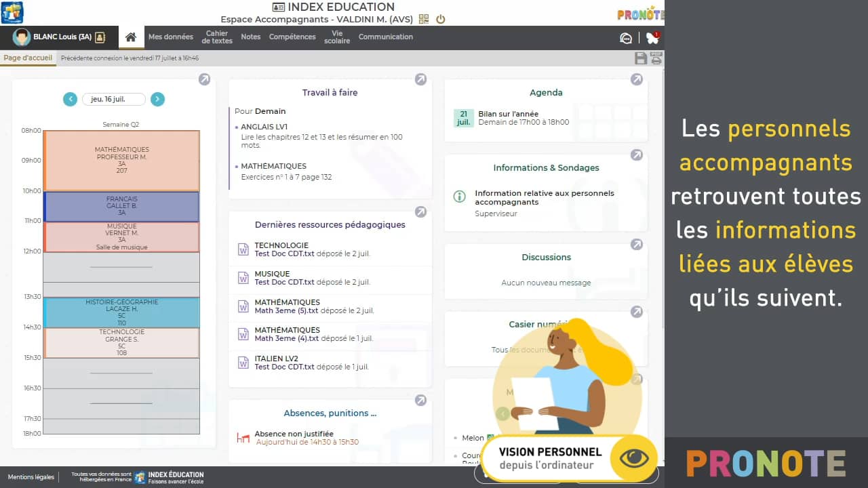Open the Mes données menu

tap(171, 37)
